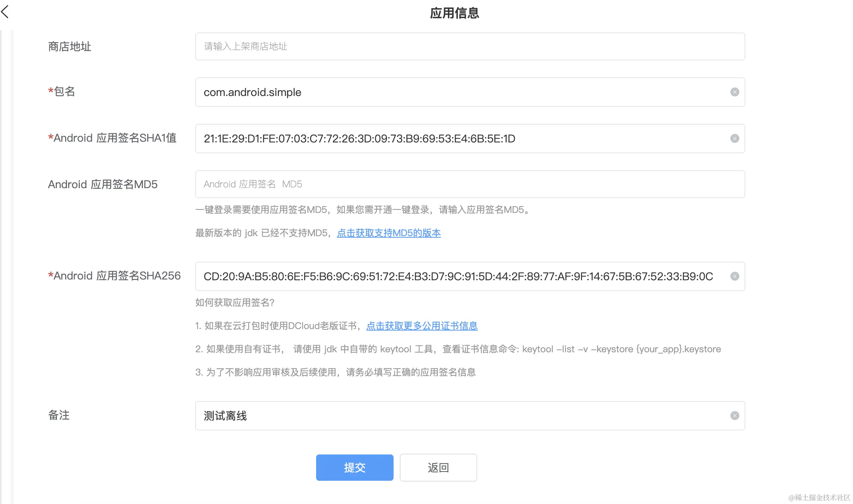The width and height of the screenshot is (853, 504).
Task: Click the back arrow at top left
Action: [5, 12]
